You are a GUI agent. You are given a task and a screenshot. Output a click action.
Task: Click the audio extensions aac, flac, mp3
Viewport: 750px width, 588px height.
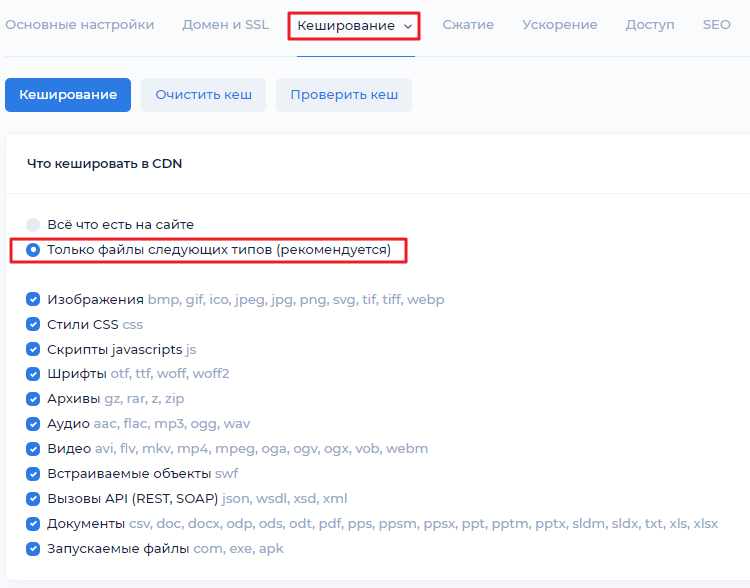click(172, 424)
